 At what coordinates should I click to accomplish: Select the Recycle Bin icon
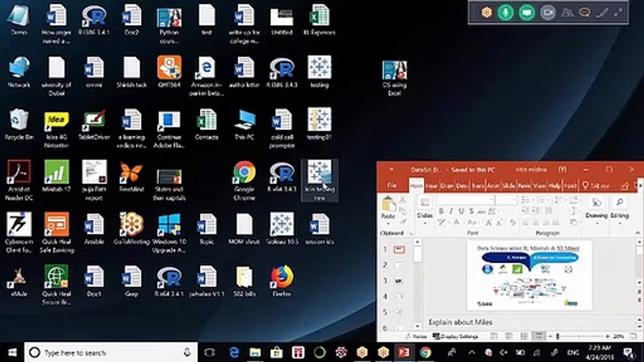point(19,124)
